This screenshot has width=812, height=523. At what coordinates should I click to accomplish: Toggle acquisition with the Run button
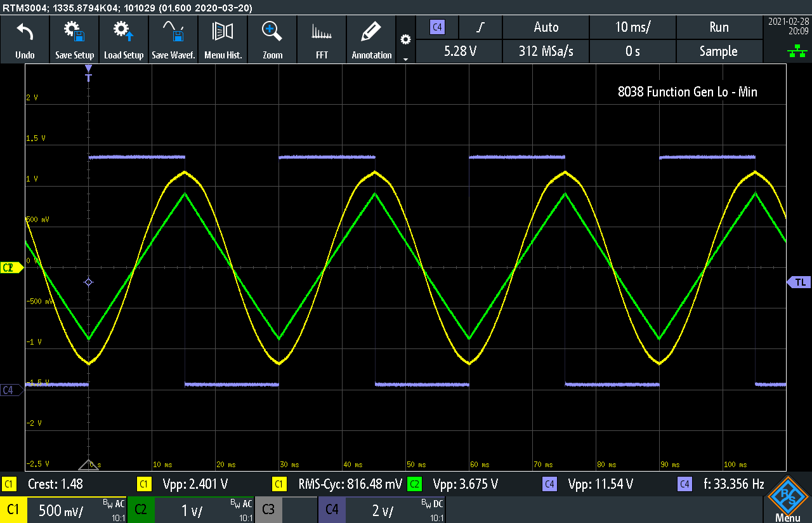[719, 27]
